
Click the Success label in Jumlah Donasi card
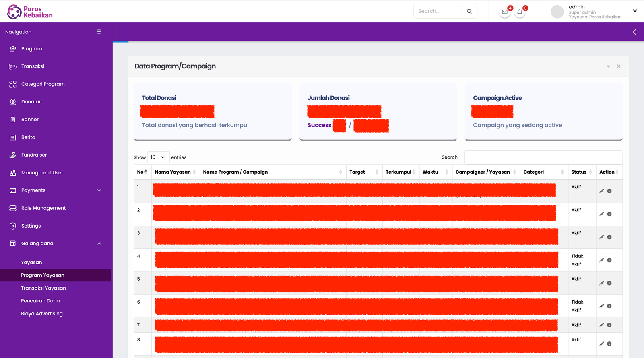pos(319,125)
